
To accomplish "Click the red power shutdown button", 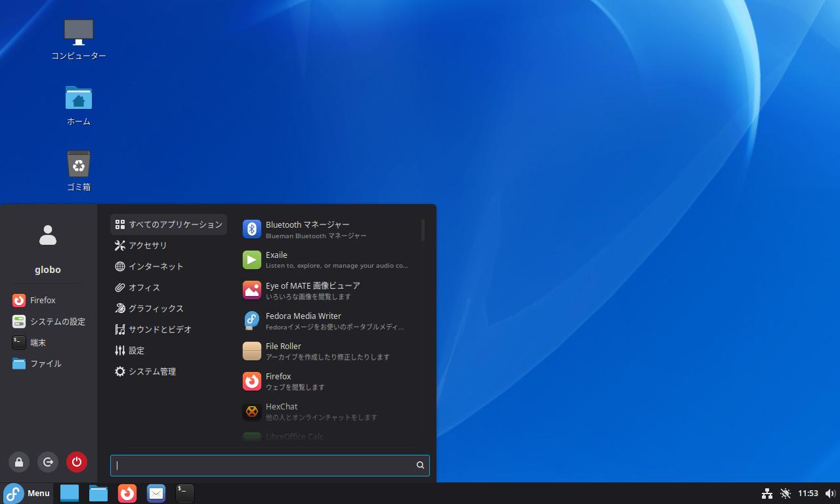I will coord(77,462).
